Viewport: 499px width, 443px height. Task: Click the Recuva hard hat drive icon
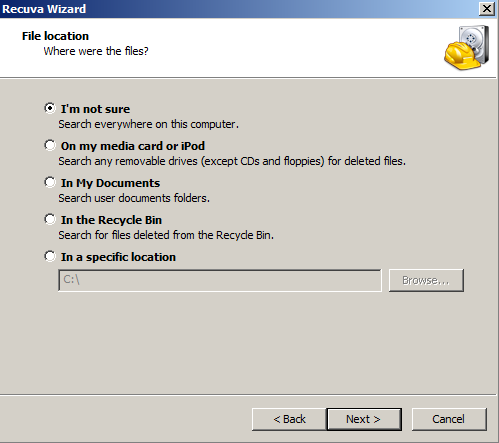[x=467, y=48]
